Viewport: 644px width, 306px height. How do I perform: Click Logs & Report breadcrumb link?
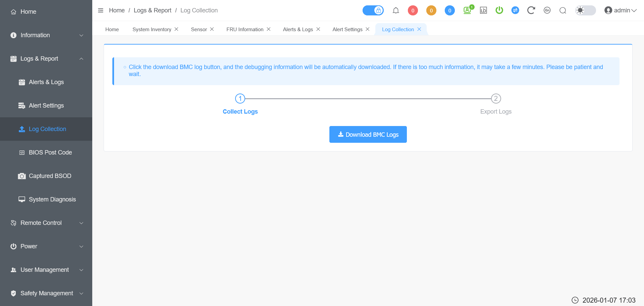pyautogui.click(x=152, y=10)
